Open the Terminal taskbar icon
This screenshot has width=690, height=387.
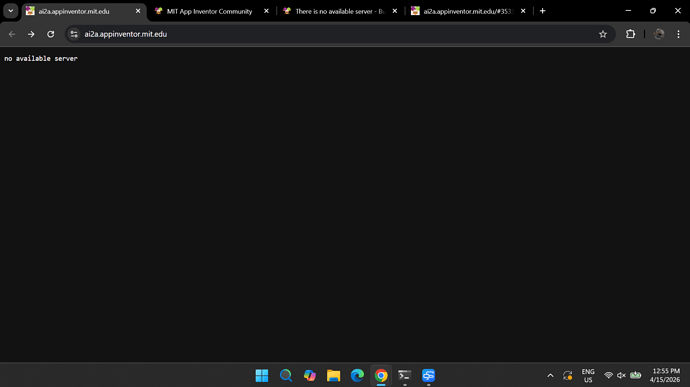(405, 376)
